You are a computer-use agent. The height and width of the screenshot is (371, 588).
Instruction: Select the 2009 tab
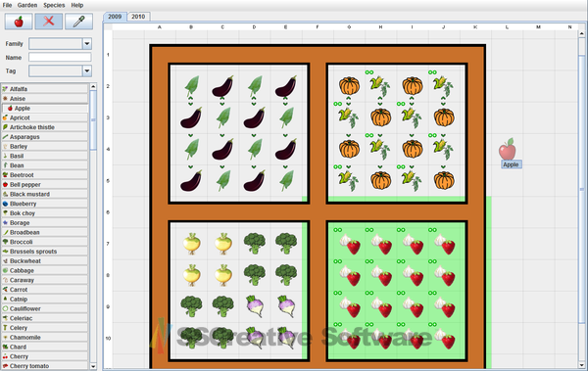[115, 17]
